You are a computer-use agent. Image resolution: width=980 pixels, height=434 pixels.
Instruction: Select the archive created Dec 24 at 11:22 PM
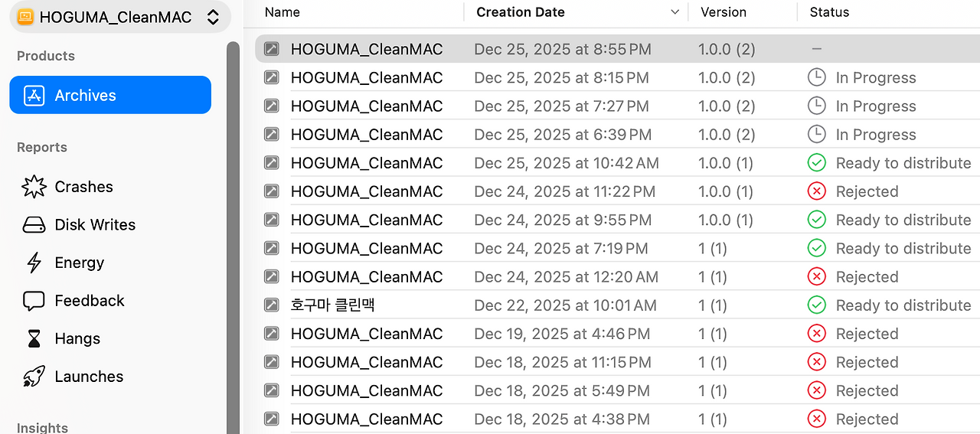click(617, 191)
